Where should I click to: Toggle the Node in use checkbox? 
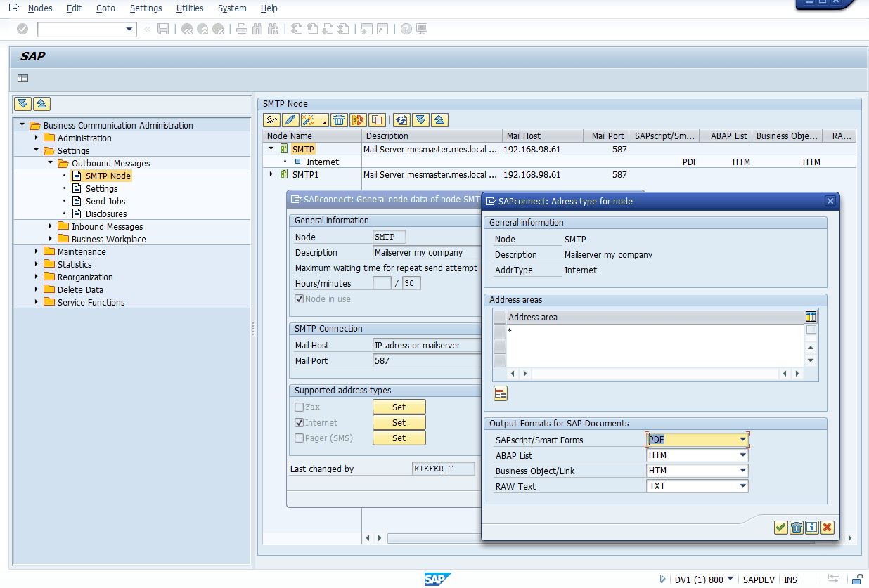click(300, 299)
